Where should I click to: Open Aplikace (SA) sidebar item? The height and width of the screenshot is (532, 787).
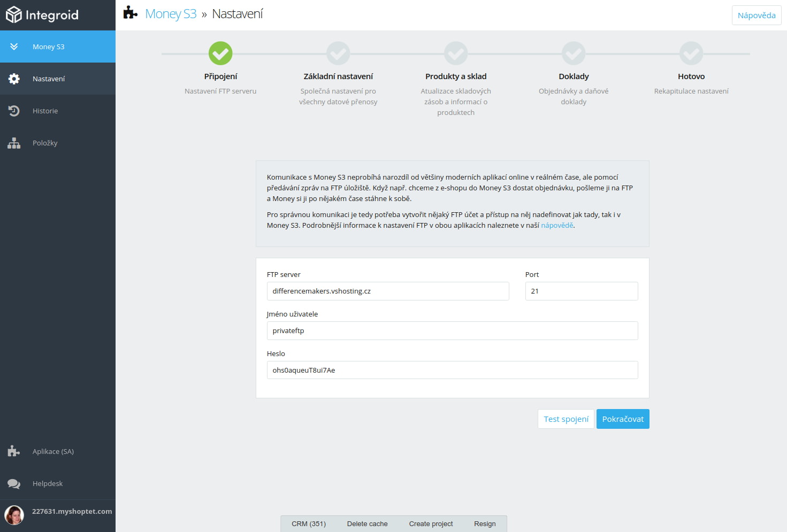[58, 451]
